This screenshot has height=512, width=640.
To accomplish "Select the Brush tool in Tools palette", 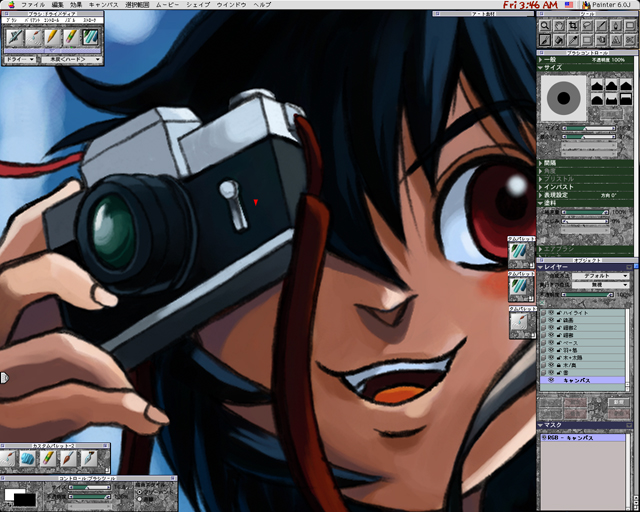I will [x=545, y=40].
